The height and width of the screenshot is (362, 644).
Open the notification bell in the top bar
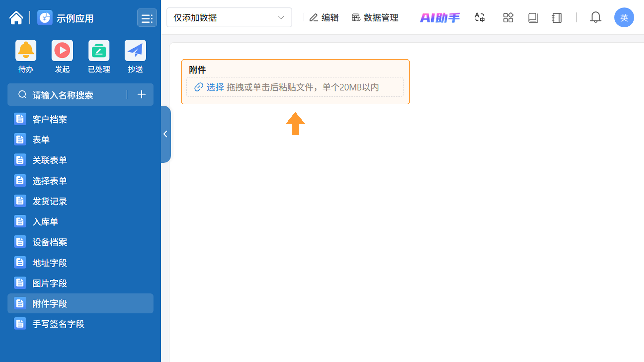pos(596,18)
